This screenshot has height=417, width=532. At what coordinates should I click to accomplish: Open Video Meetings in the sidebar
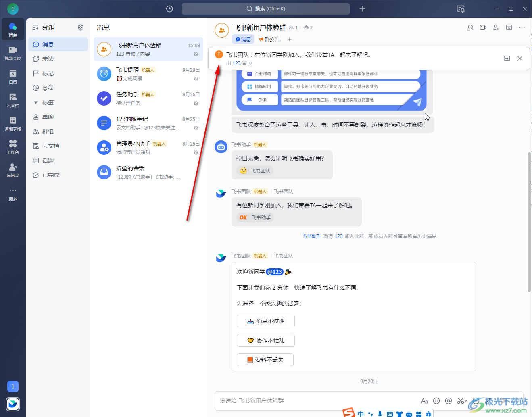click(x=13, y=53)
